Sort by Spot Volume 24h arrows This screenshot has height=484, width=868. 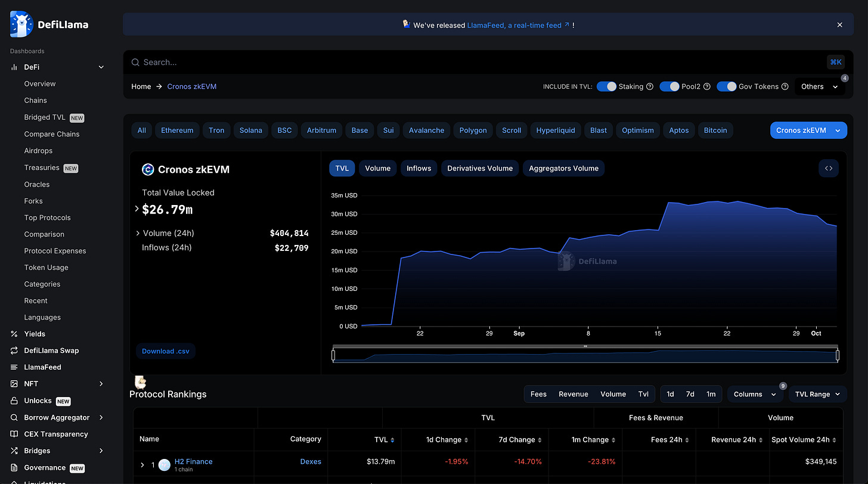point(835,440)
